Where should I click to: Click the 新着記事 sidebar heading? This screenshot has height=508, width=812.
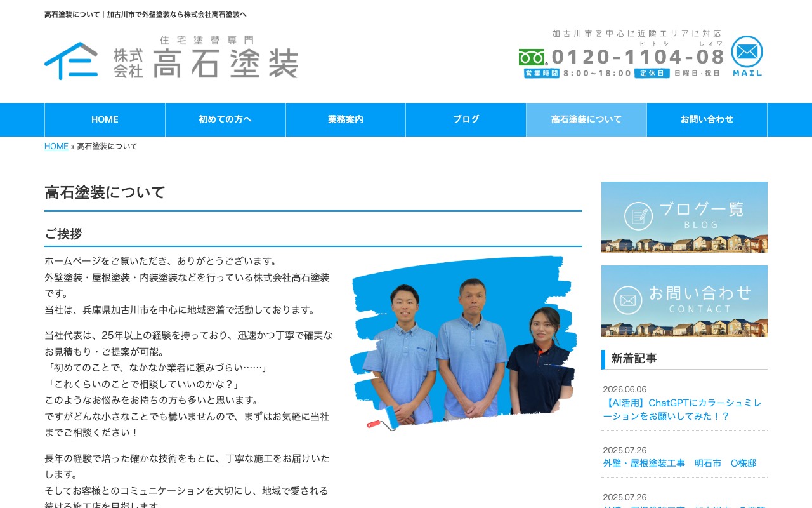[x=634, y=358]
